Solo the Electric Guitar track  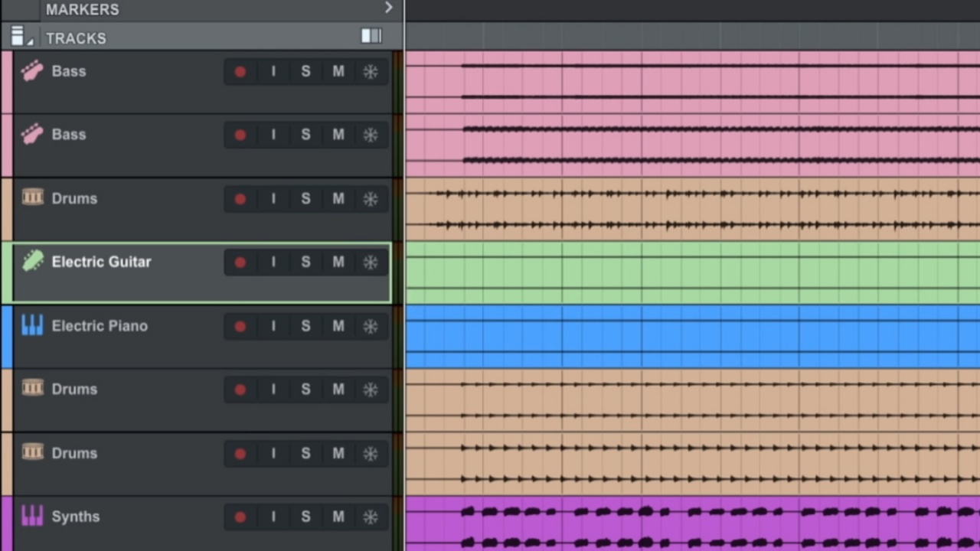305,262
